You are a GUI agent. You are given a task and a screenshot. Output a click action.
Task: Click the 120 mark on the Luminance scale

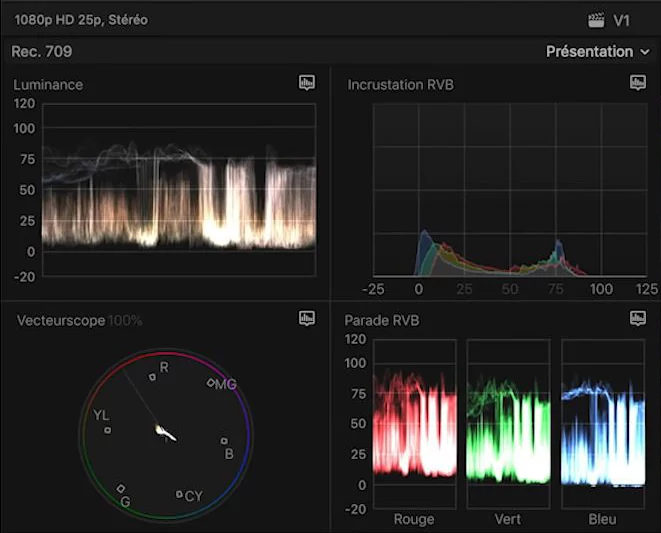pos(24,103)
